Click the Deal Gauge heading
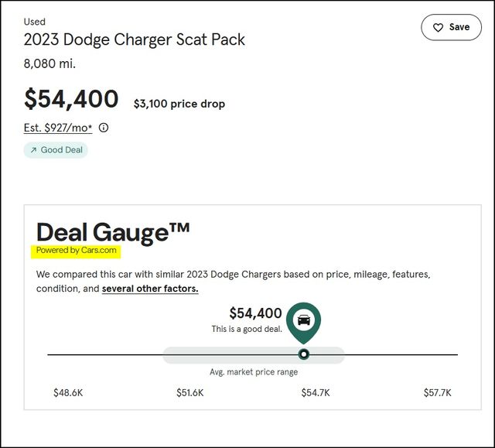 (x=113, y=233)
